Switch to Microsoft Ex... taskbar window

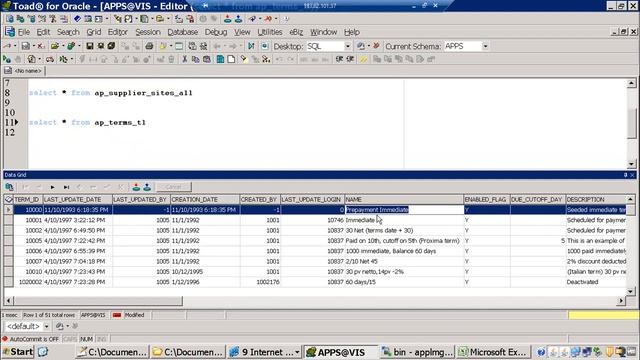pos(493,352)
